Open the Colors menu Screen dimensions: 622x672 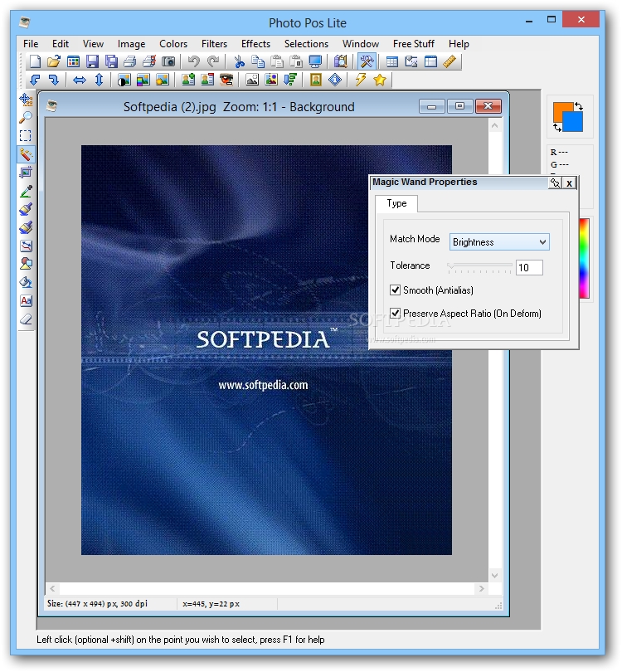[173, 44]
